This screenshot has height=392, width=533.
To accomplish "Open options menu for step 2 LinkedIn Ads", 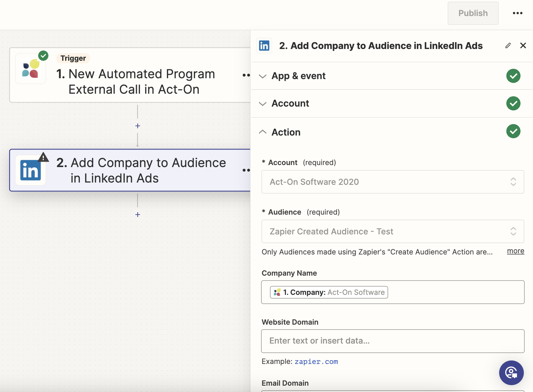I will 246,170.
